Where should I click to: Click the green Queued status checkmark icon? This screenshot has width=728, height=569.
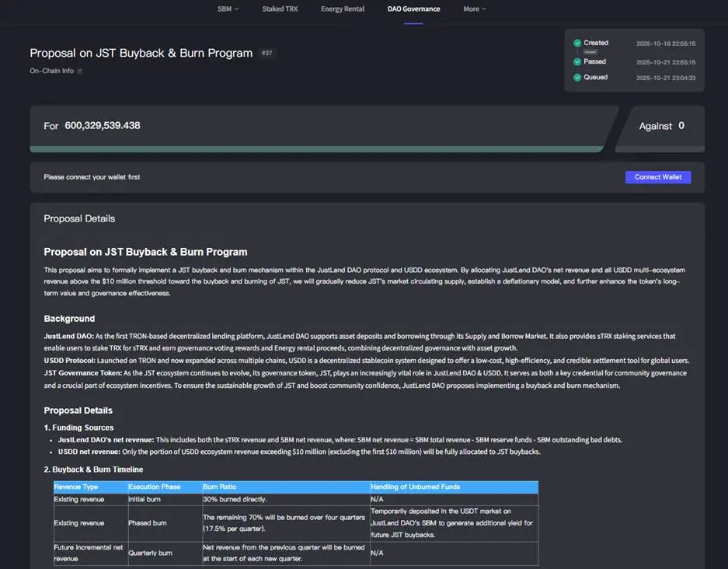[576, 78]
